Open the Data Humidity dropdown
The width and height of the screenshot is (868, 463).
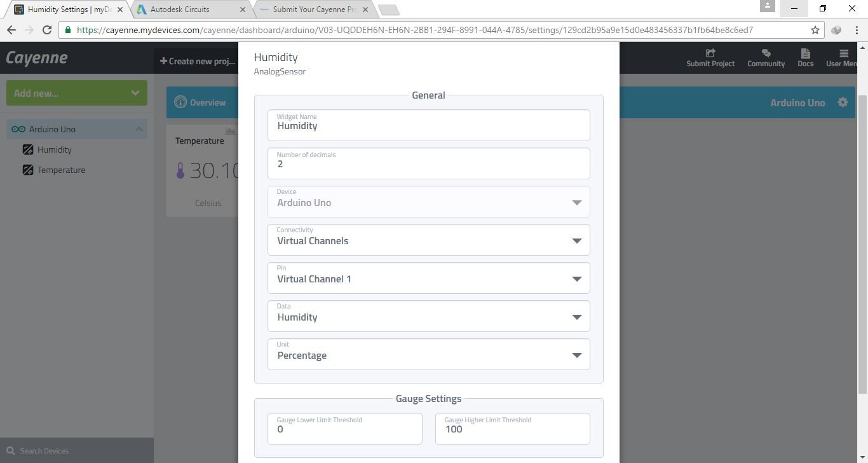(x=428, y=316)
